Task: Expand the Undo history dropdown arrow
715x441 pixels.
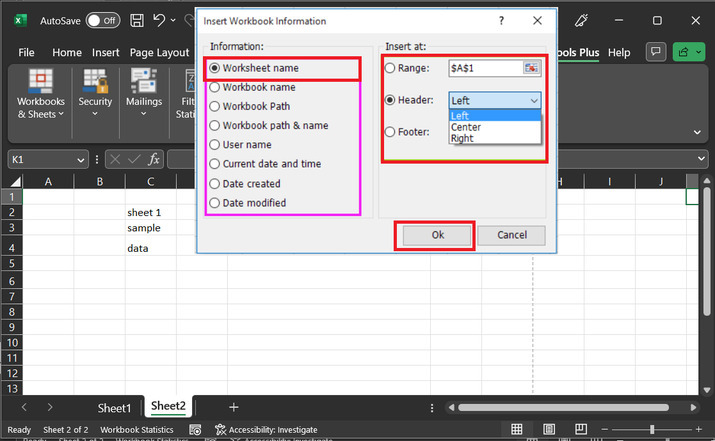Action: (x=173, y=20)
